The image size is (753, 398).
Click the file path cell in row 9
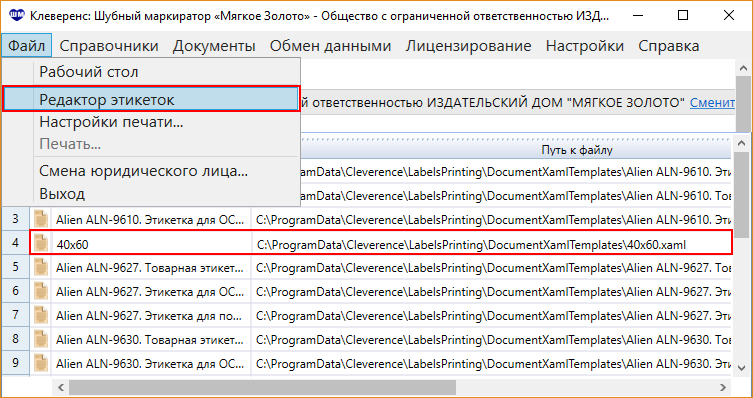point(491,362)
